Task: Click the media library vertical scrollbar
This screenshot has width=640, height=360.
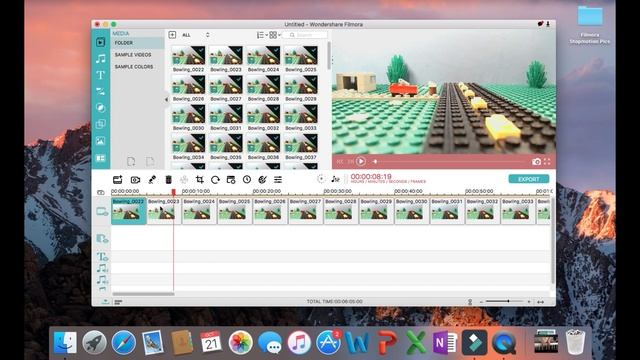Action: (329, 55)
